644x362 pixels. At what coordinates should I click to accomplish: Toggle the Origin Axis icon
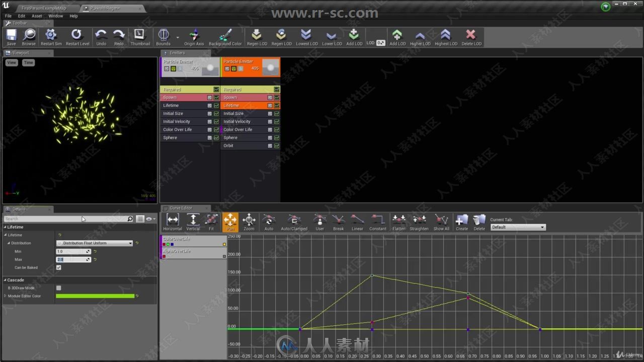point(194,37)
